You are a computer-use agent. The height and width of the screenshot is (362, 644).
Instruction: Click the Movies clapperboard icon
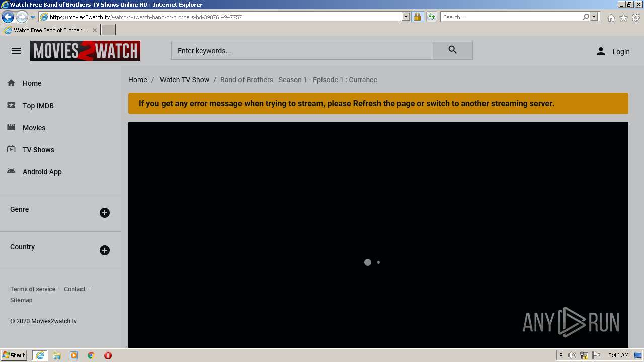11,127
